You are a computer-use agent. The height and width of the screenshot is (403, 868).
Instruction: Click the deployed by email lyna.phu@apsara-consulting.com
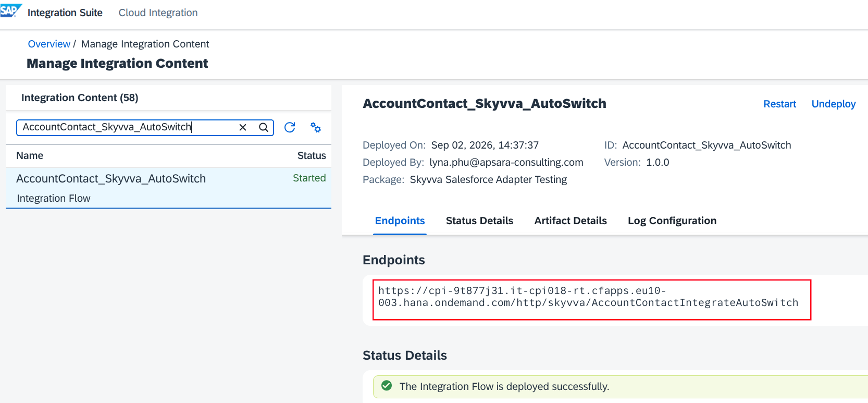(506, 162)
